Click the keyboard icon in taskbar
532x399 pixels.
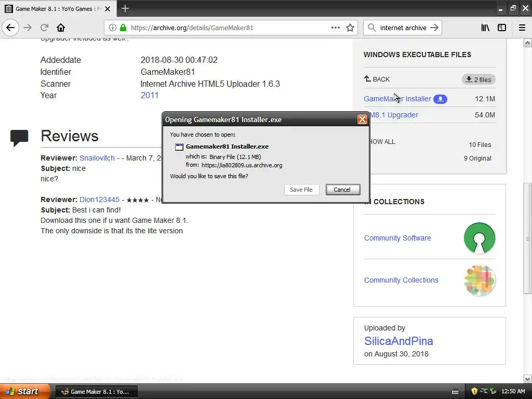coord(455,392)
